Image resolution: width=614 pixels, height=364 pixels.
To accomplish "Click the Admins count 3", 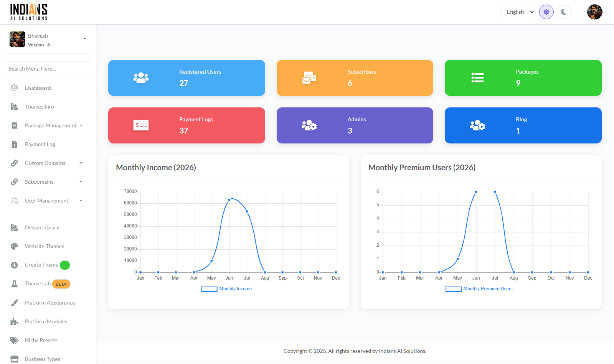I will pos(350,131).
